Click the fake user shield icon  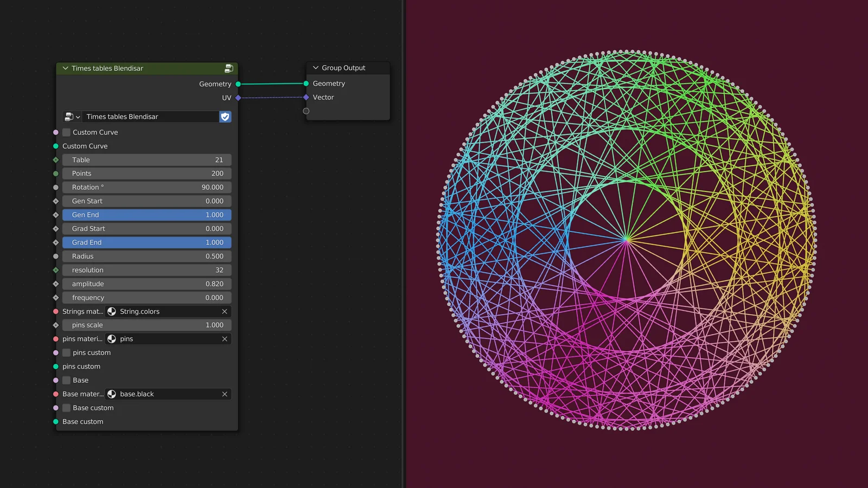tap(225, 117)
